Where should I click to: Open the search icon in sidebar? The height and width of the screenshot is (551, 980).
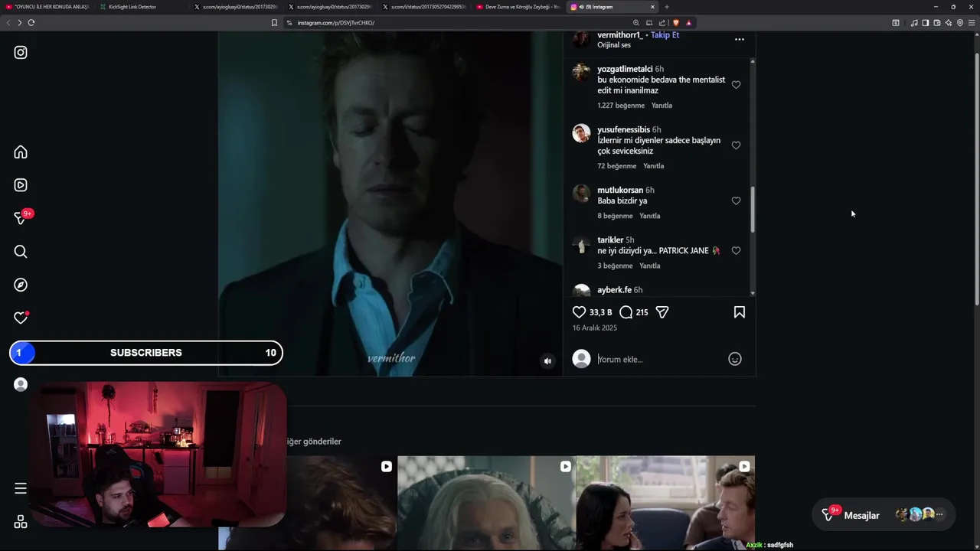pos(21,252)
